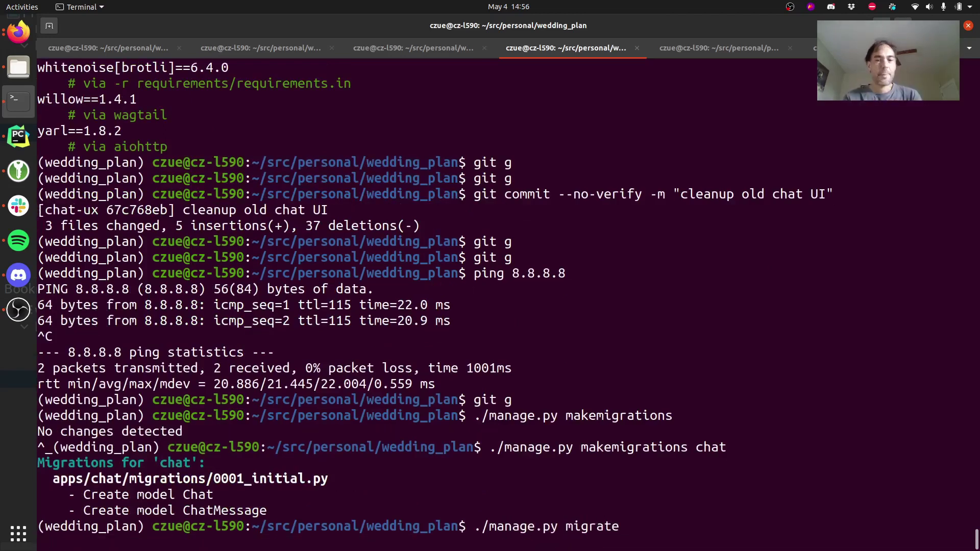Show all applications grid
The image size is (980, 551).
[x=18, y=533]
